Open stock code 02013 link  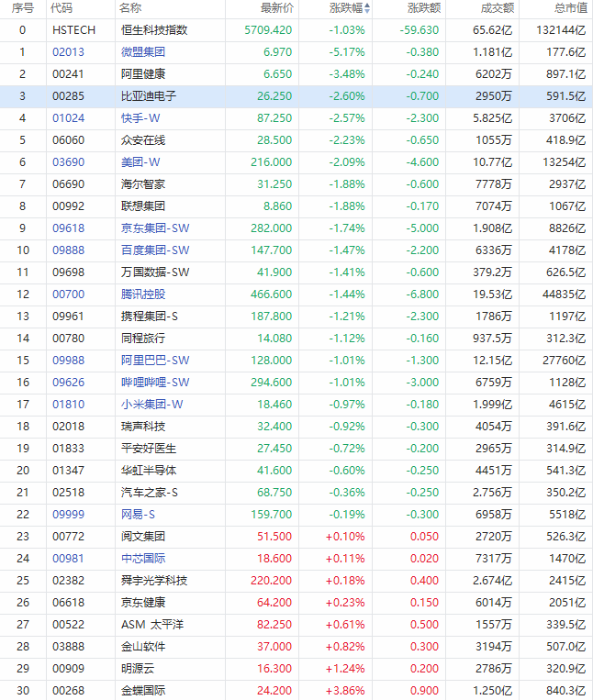point(68,52)
